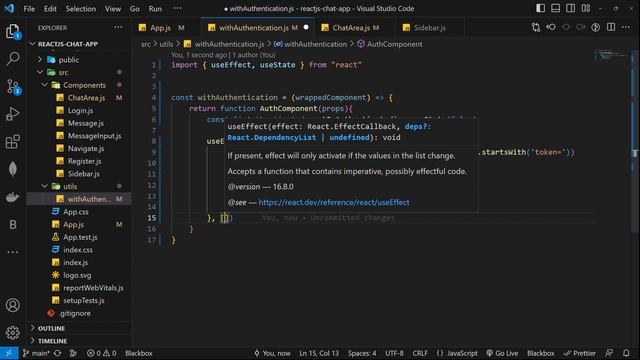The image size is (640, 360).
Task: Change CRLF end of line sequence
Action: [x=420, y=353]
